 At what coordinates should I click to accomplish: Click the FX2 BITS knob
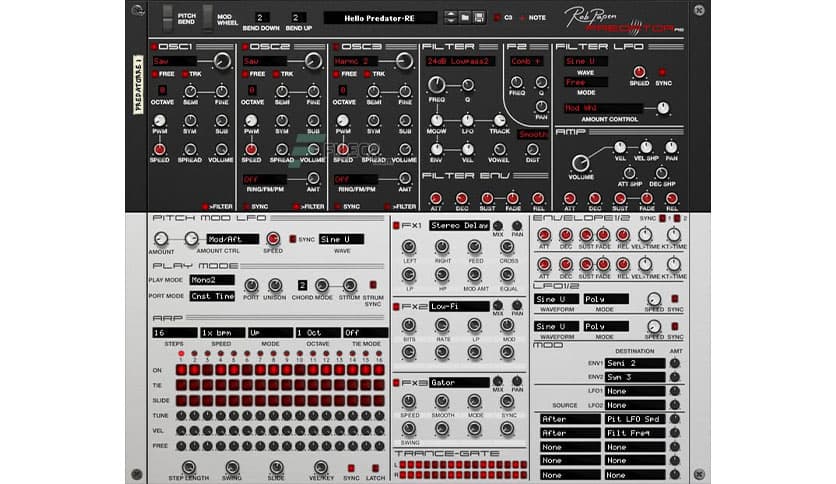point(409,325)
